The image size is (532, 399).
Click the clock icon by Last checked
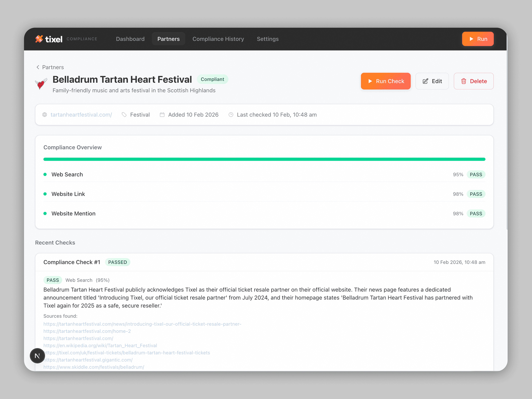coord(231,115)
